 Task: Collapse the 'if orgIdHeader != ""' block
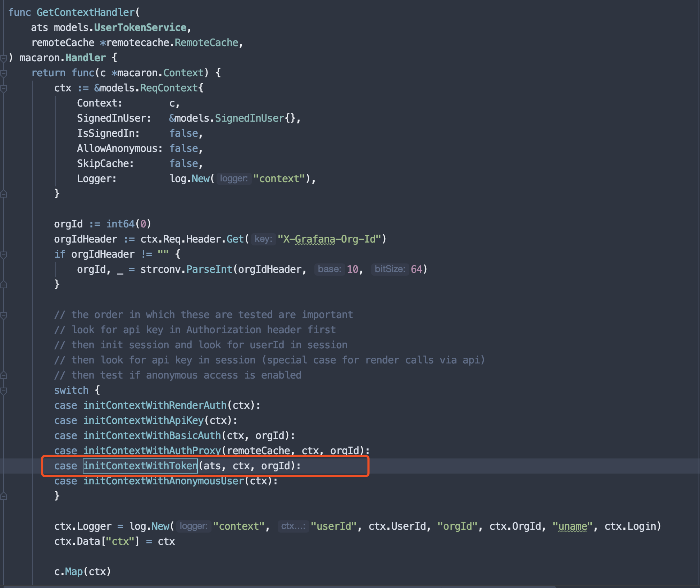point(4,254)
